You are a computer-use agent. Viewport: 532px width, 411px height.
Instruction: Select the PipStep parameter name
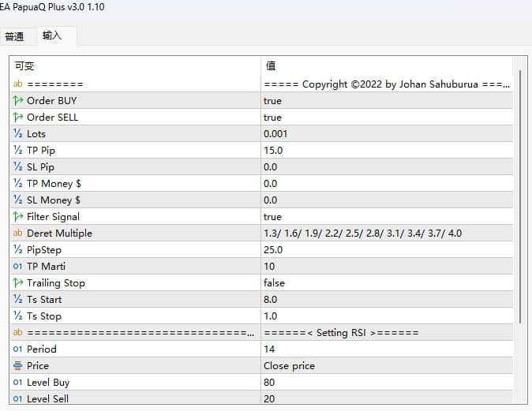(x=44, y=250)
